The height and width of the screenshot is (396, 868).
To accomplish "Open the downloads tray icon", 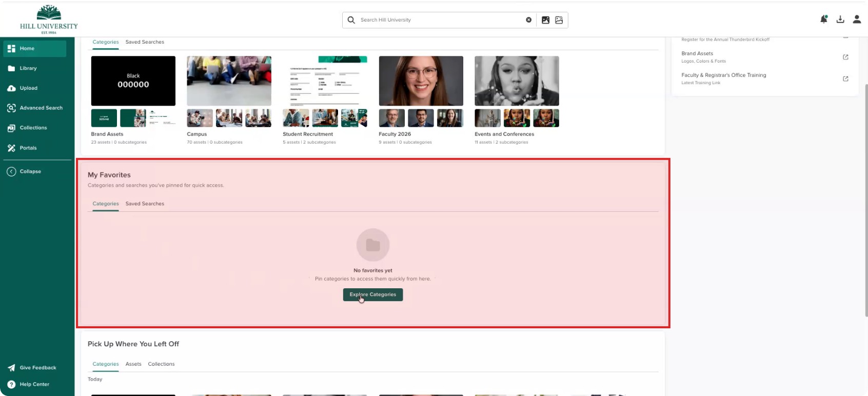I will coord(840,19).
